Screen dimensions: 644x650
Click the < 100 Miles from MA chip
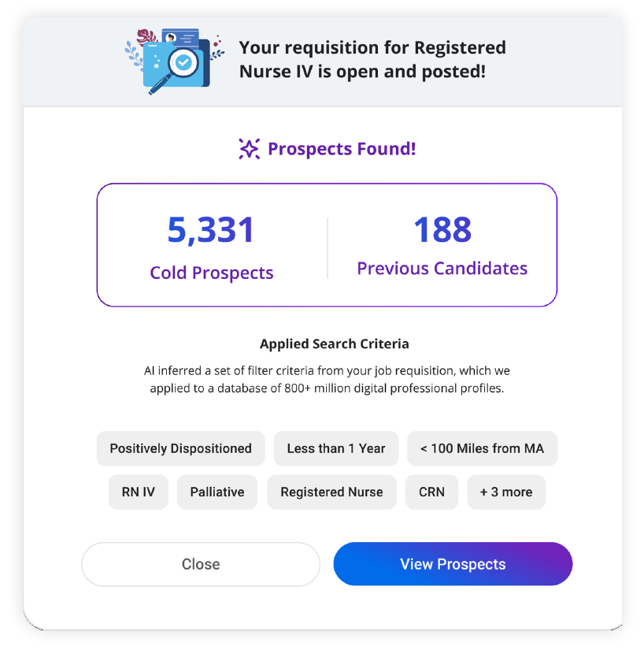point(482,448)
